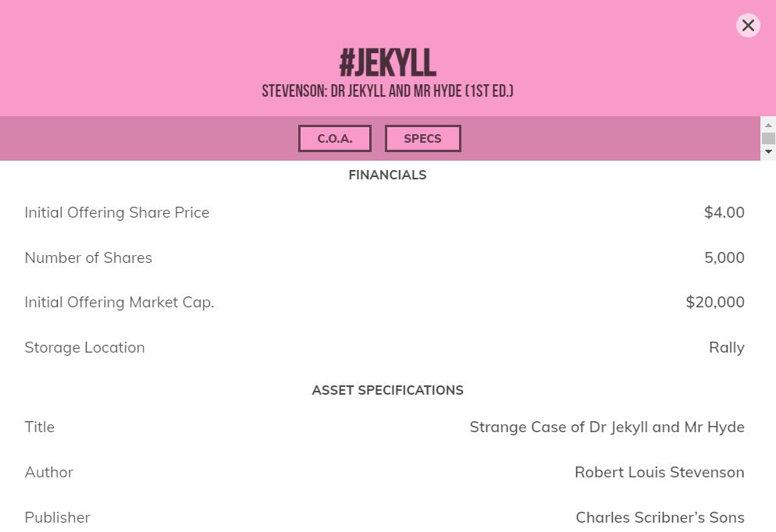Click the scrollbar thumb
The image size is (776, 532).
coord(768,139)
